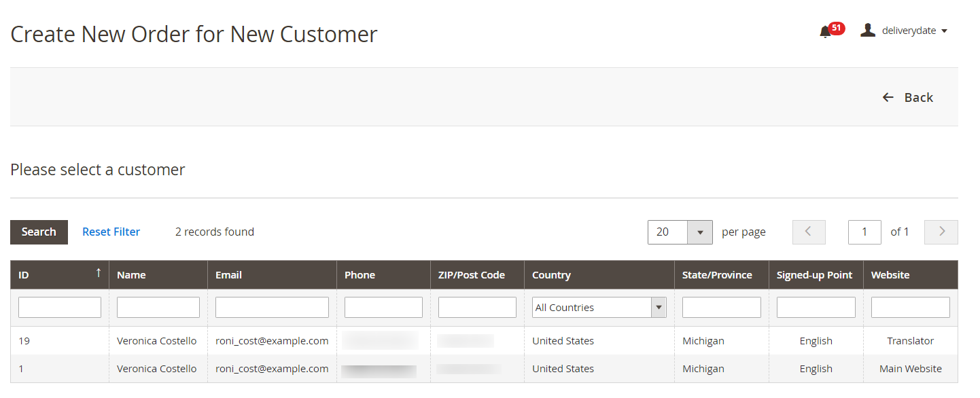Screen dimensions: 980x398
Task: Open the deliverydate account menu
Action: [x=914, y=31]
